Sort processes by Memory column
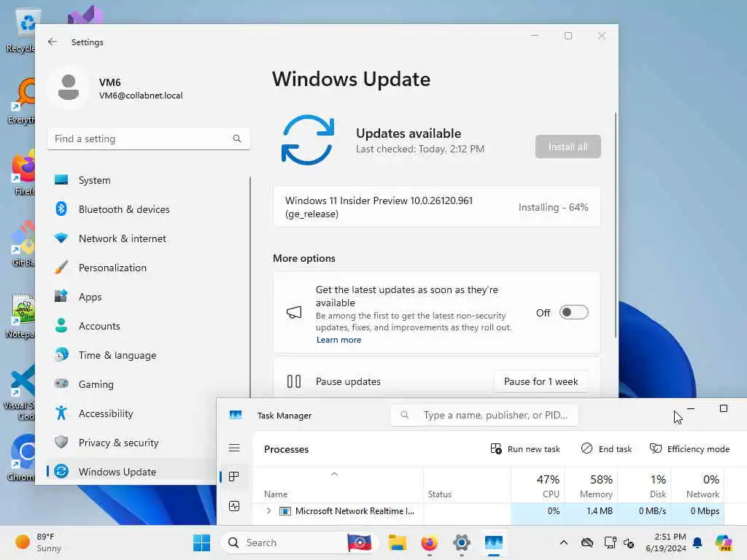 pos(591,486)
